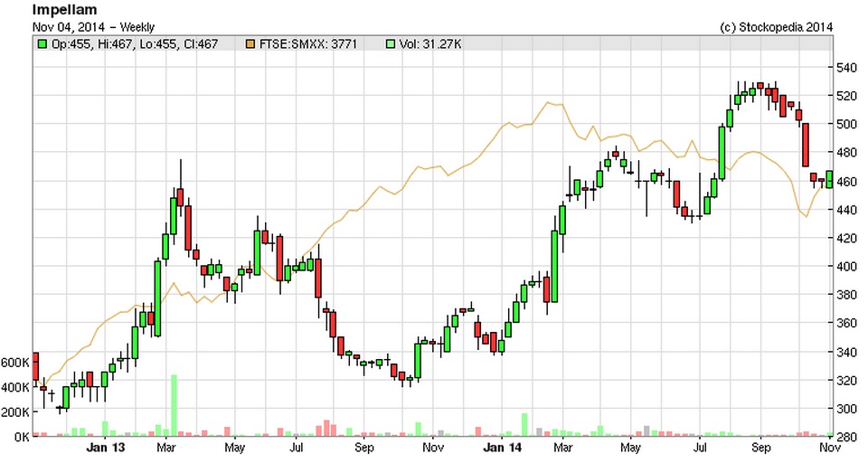This screenshot has height=463, width=868.
Task: Click the tallest volume bar near March 2013
Action: [x=174, y=405]
